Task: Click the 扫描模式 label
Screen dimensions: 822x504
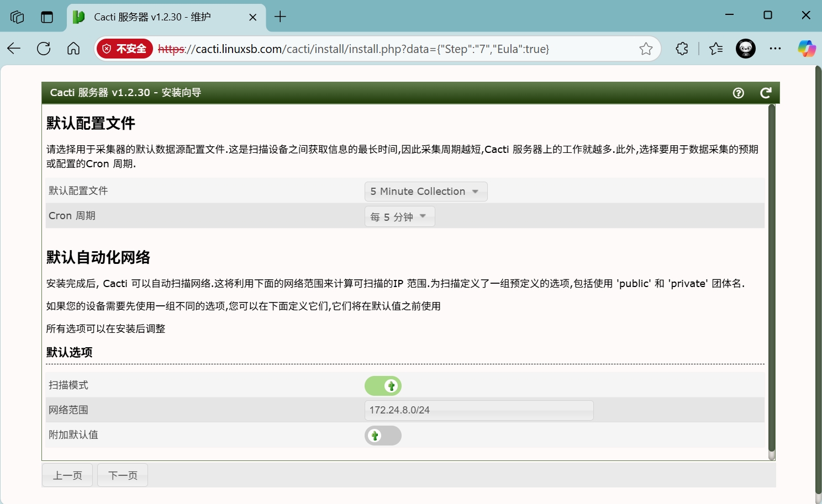Action: click(68, 385)
